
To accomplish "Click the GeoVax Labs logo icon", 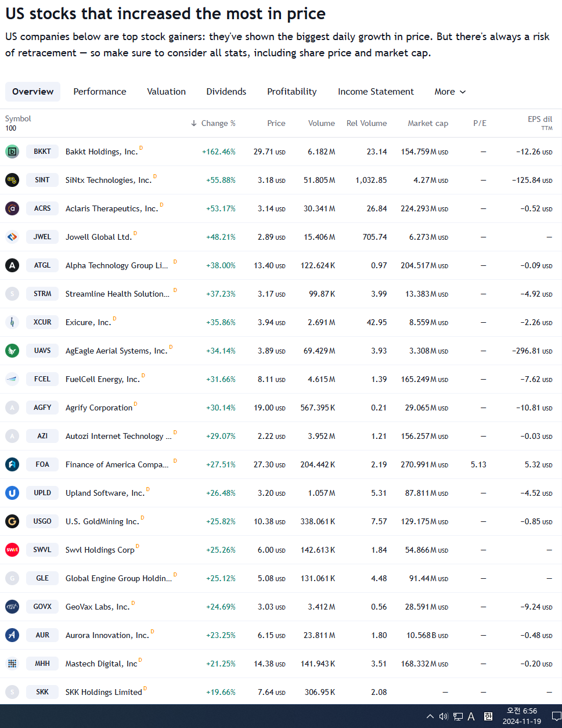I will click(x=12, y=607).
